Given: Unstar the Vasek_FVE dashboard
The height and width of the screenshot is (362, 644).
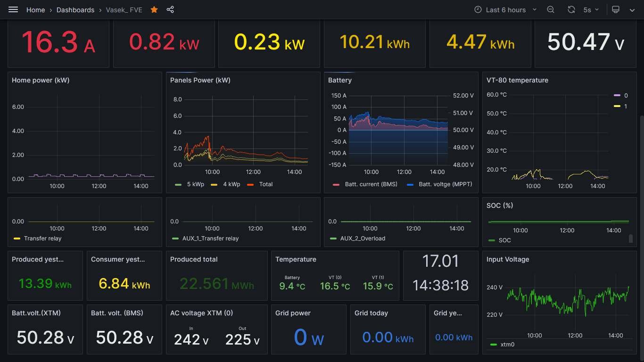Looking at the screenshot, I should click(154, 9).
